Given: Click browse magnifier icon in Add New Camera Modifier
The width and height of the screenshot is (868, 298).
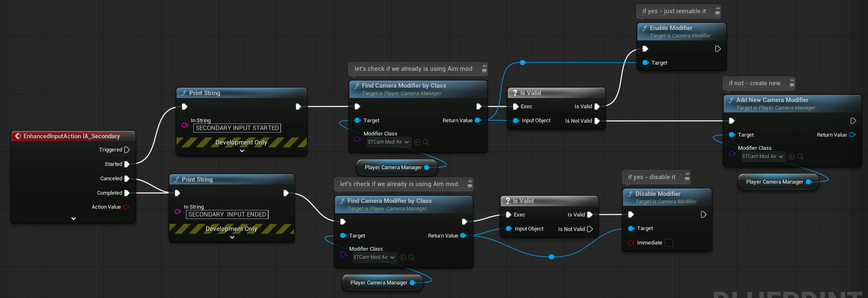Looking at the screenshot, I should (800, 156).
